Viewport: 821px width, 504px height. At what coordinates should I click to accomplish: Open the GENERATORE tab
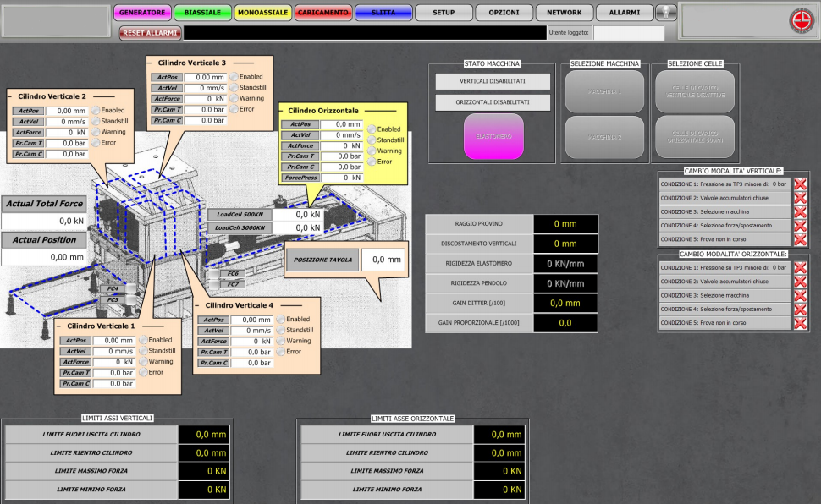[141, 13]
